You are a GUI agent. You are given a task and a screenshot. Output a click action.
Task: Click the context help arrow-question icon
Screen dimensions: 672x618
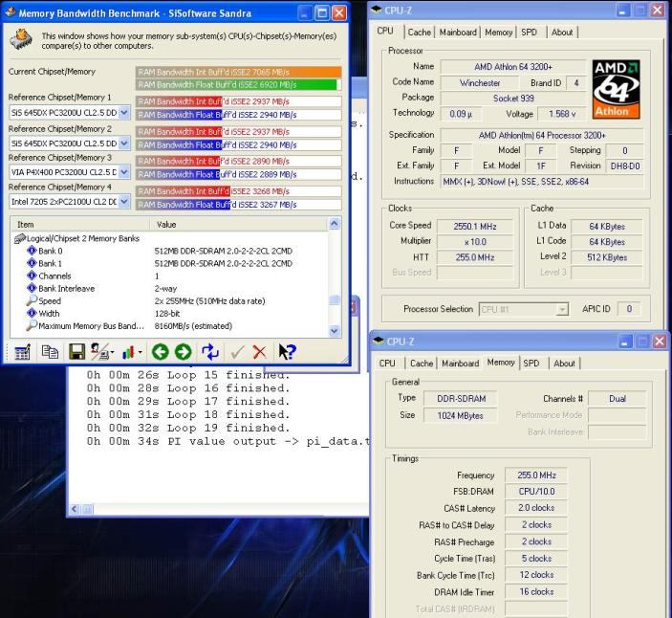(x=287, y=352)
